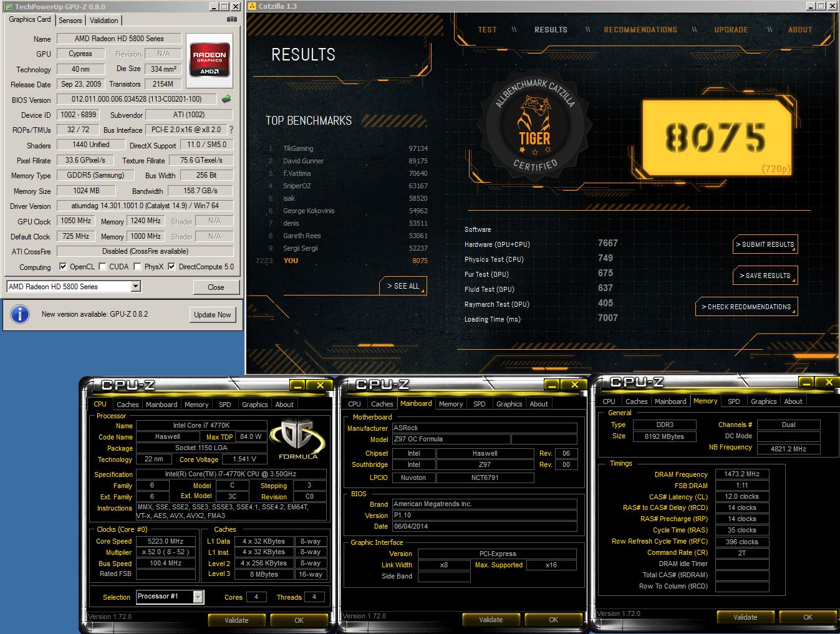Open the ABOUT tab in Catzilla
The image size is (840, 634).
pyautogui.click(x=800, y=30)
